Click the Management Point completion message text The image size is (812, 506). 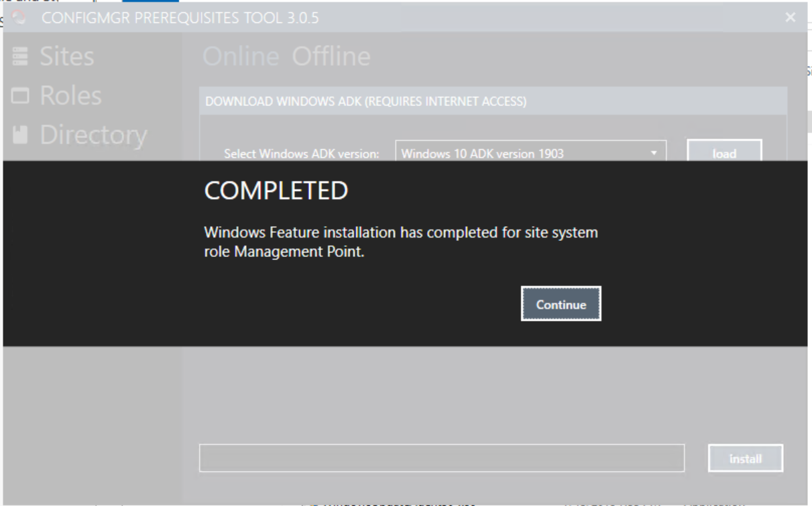point(401,242)
